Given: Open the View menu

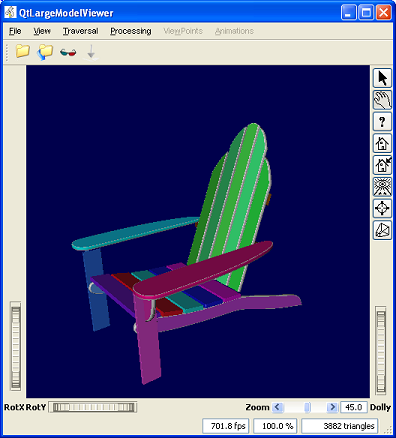Looking at the screenshot, I should coord(42,31).
